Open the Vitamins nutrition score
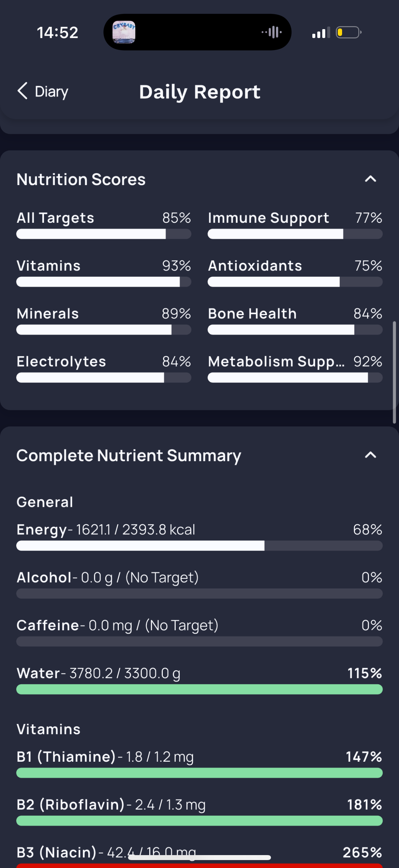 (x=104, y=272)
